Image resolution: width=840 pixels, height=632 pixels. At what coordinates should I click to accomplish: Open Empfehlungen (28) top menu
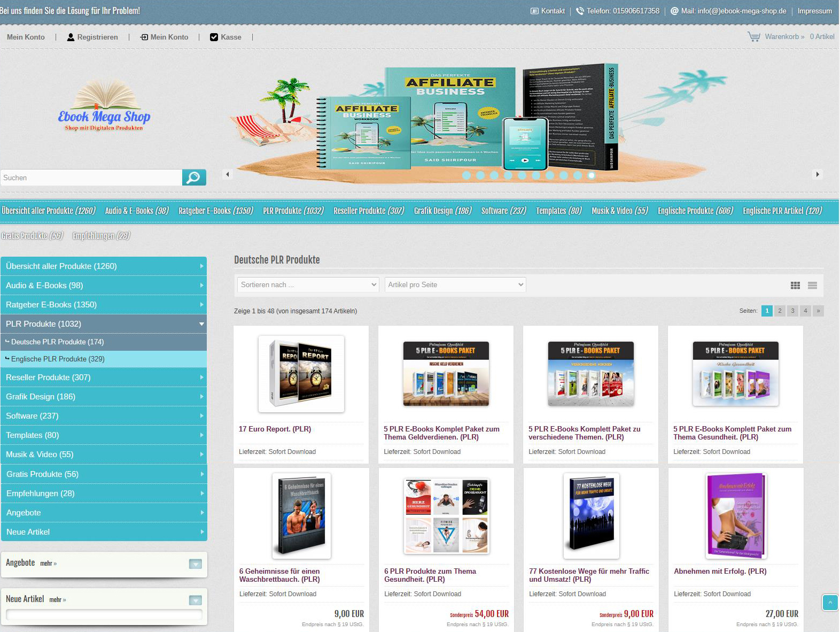click(102, 236)
